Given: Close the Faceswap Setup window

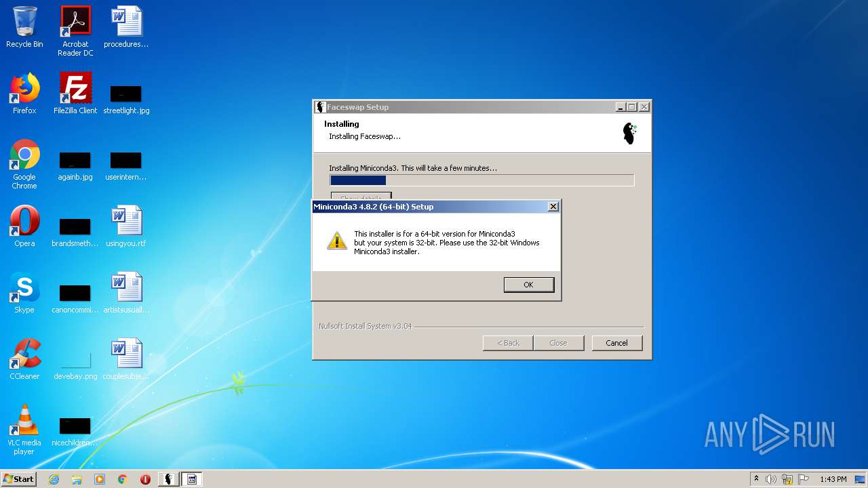Looking at the screenshot, I should point(644,107).
